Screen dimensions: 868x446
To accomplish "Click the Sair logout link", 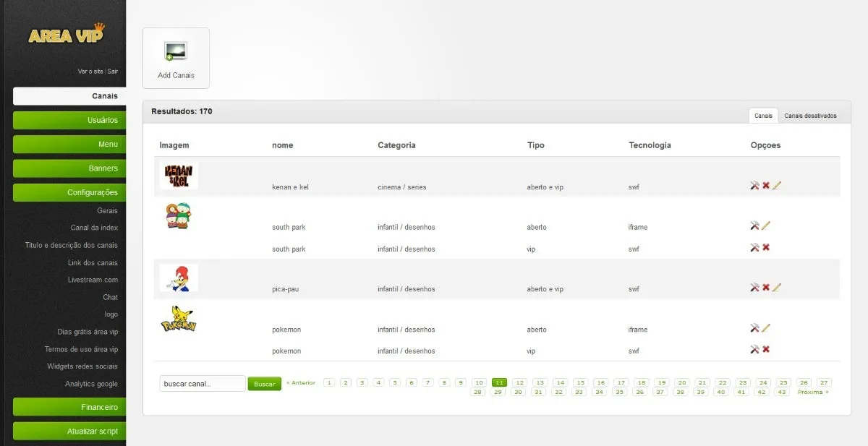I will [113, 72].
